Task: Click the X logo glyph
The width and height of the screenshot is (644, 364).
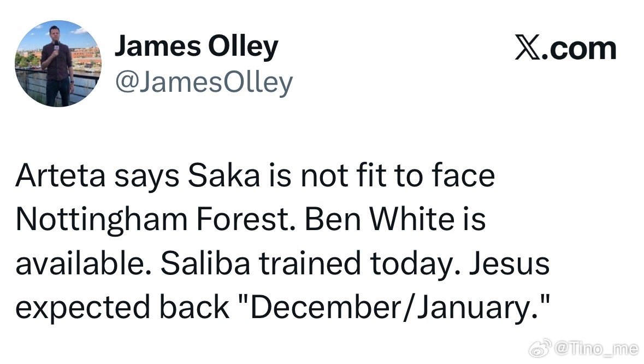Action: click(x=528, y=49)
